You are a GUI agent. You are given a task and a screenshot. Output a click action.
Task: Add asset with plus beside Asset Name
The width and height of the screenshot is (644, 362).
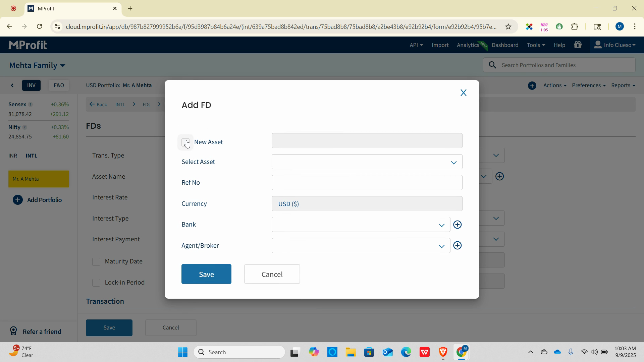(499, 177)
